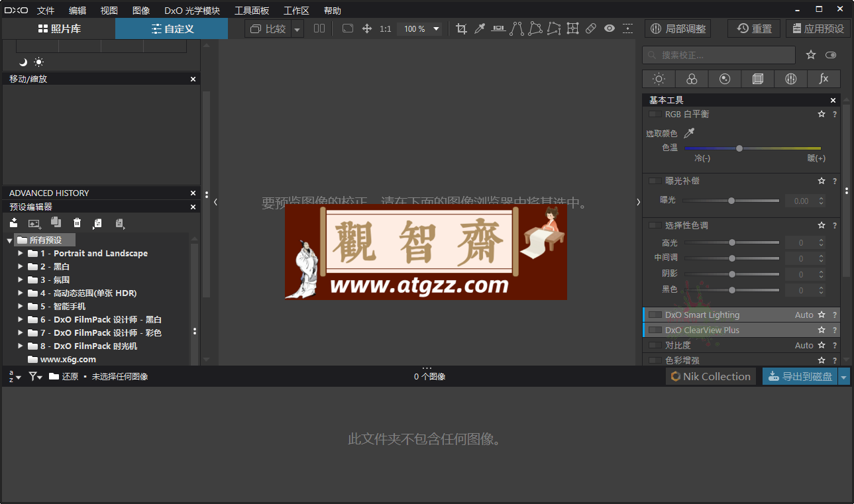Open the 编辑 menu
The height and width of the screenshot is (504, 854).
[78, 11]
